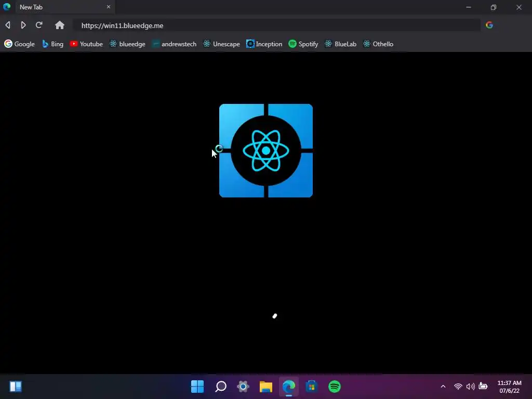Open the Wi-Fi network tray icon
The height and width of the screenshot is (399, 532).
pos(458,387)
